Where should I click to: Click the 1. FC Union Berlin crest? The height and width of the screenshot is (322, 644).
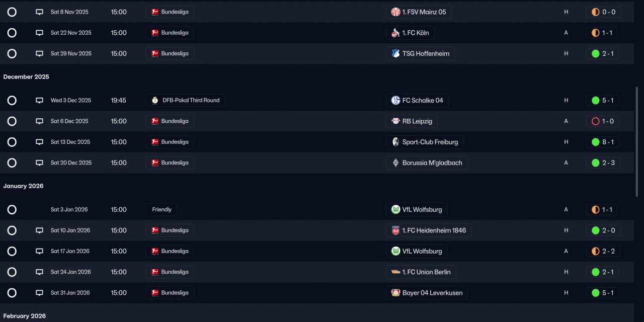(x=396, y=272)
